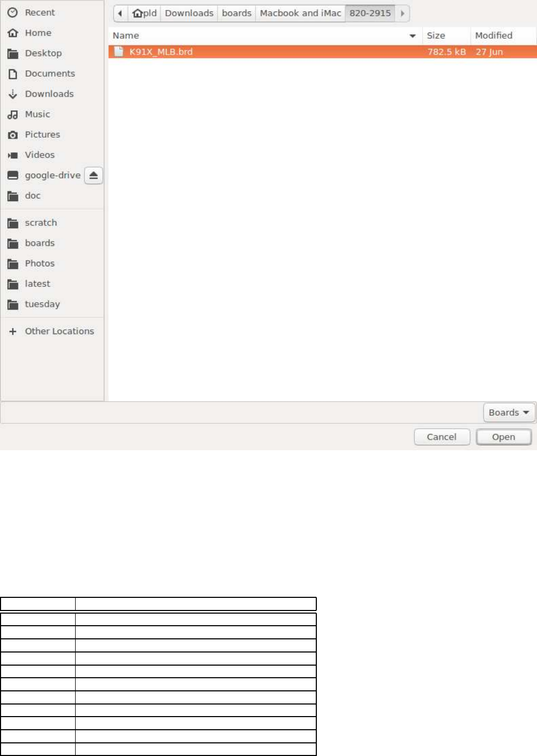The width and height of the screenshot is (537, 756).
Task: Click Other Locations plus entry
Action: pyautogui.click(x=52, y=332)
